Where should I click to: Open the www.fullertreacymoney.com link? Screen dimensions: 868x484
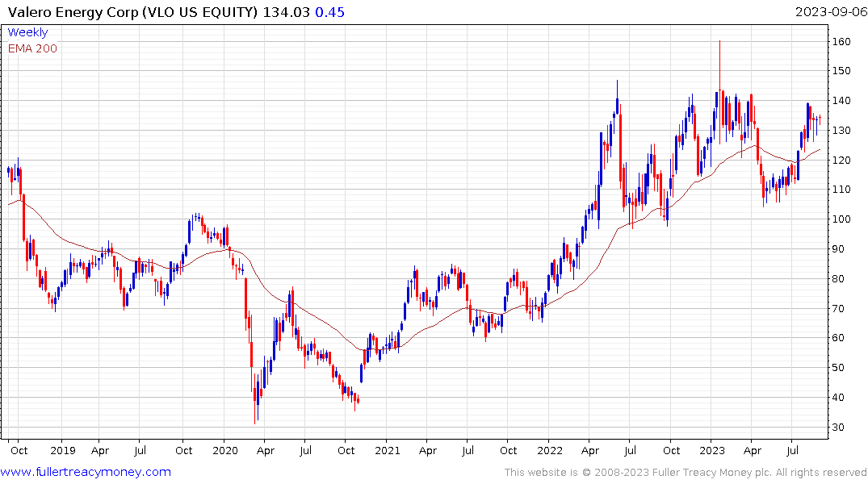pos(86,472)
